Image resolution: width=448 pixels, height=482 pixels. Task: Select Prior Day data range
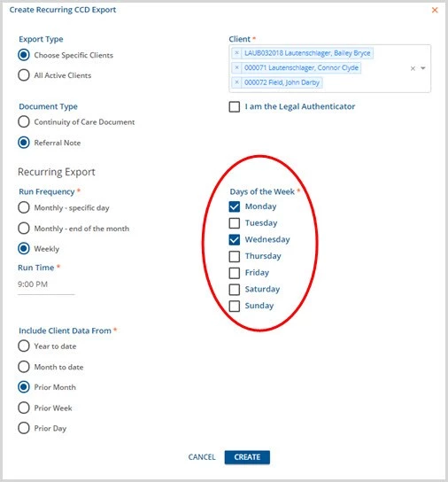pos(24,428)
